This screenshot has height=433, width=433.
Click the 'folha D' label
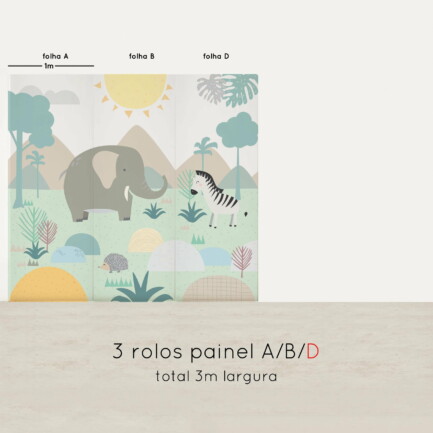(216, 56)
